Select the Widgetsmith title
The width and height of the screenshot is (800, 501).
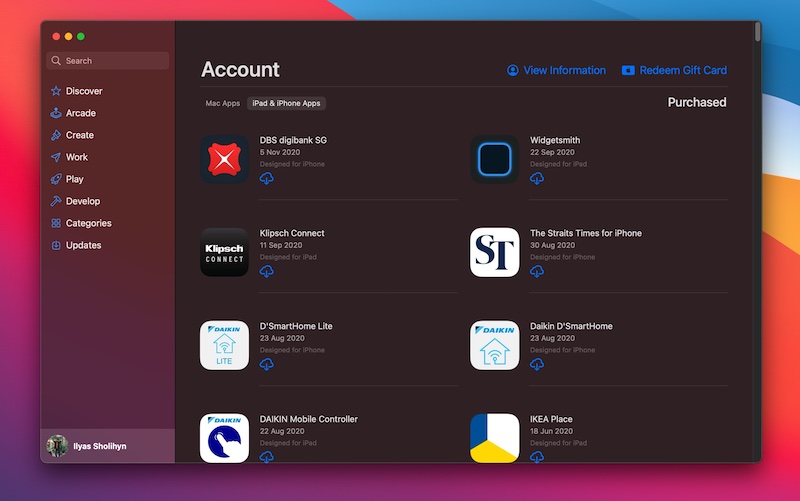(555, 140)
